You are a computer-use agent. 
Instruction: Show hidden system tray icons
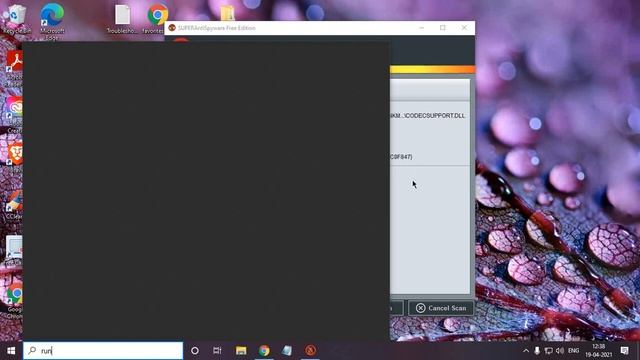click(526, 351)
